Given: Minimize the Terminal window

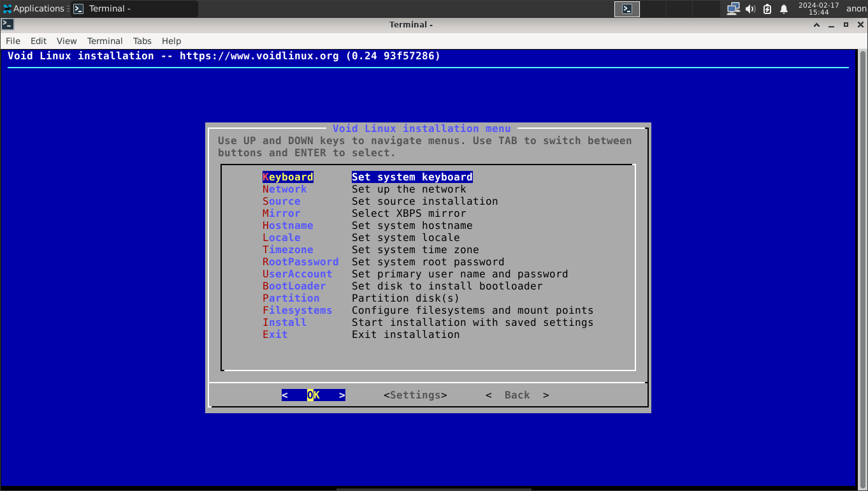Looking at the screenshot, I should pyautogui.click(x=832, y=25).
